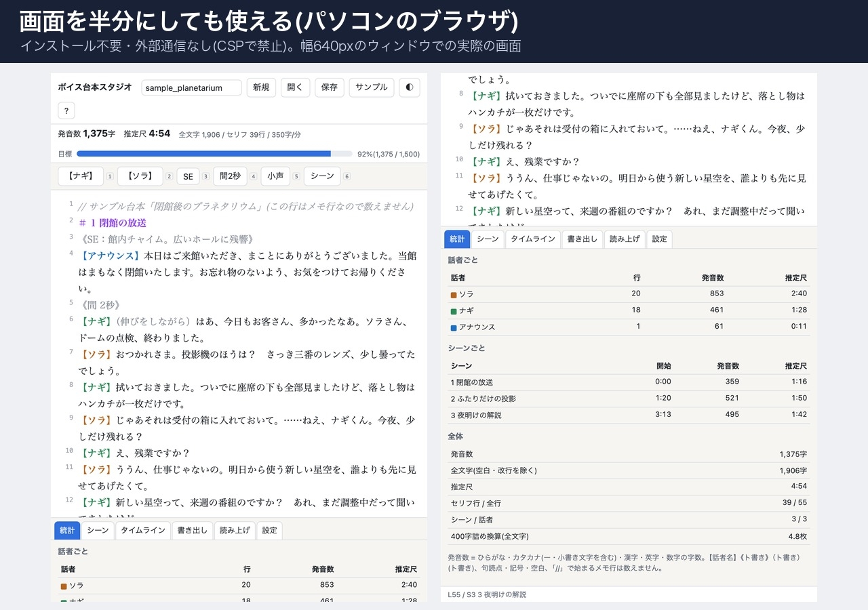
Task: Click the blue 目標 progress bar
Action: (x=214, y=154)
